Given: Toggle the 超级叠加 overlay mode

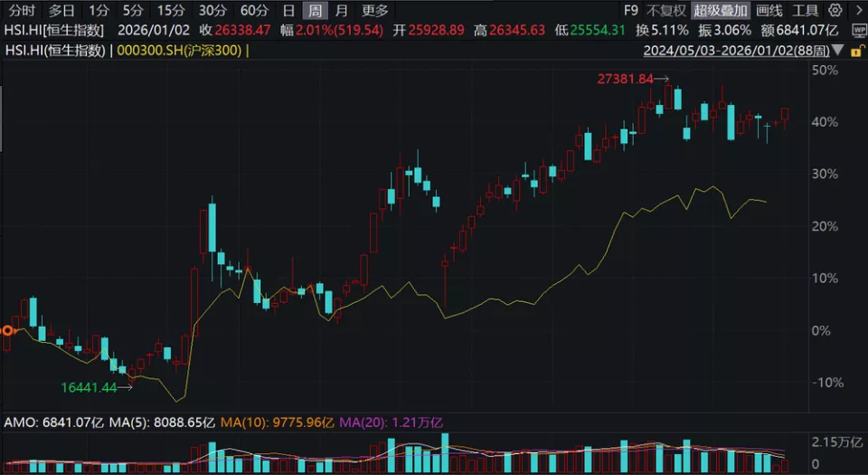Looking at the screenshot, I should pyautogui.click(x=721, y=11).
